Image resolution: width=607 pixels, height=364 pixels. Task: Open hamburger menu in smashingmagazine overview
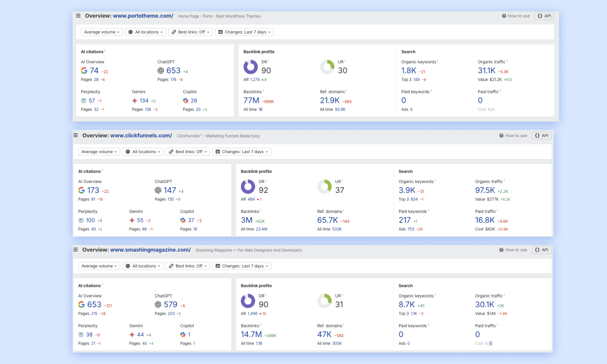point(75,250)
